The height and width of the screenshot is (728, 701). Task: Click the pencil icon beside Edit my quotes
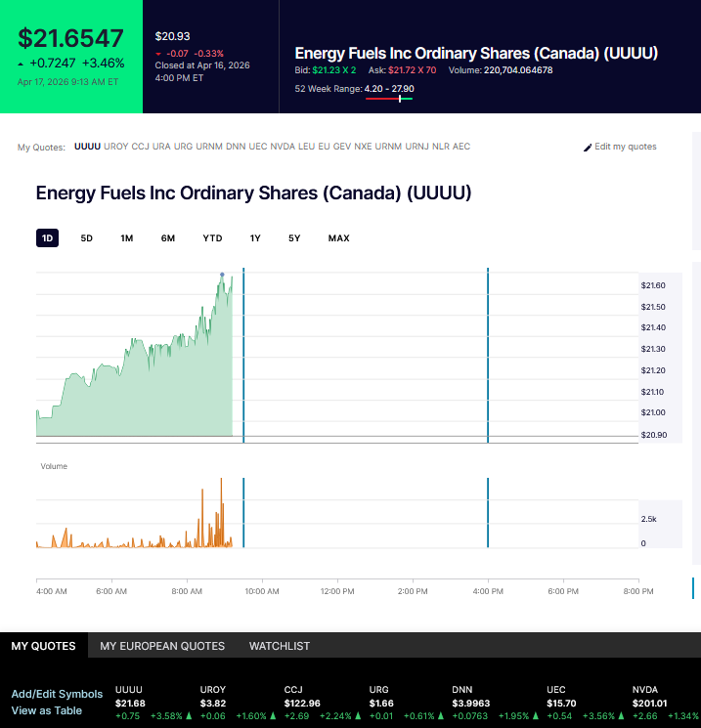point(588,148)
